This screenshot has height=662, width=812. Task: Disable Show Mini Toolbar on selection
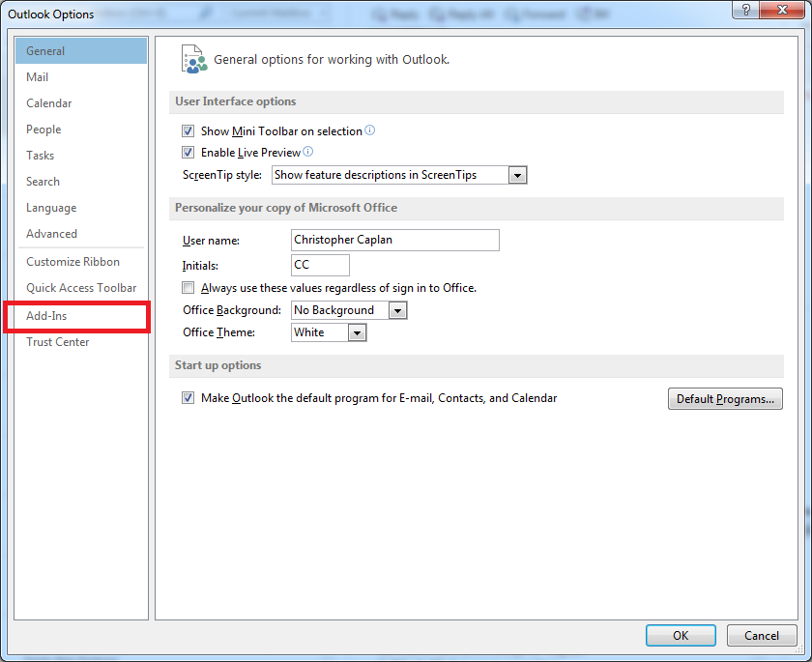[x=188, y=130]
